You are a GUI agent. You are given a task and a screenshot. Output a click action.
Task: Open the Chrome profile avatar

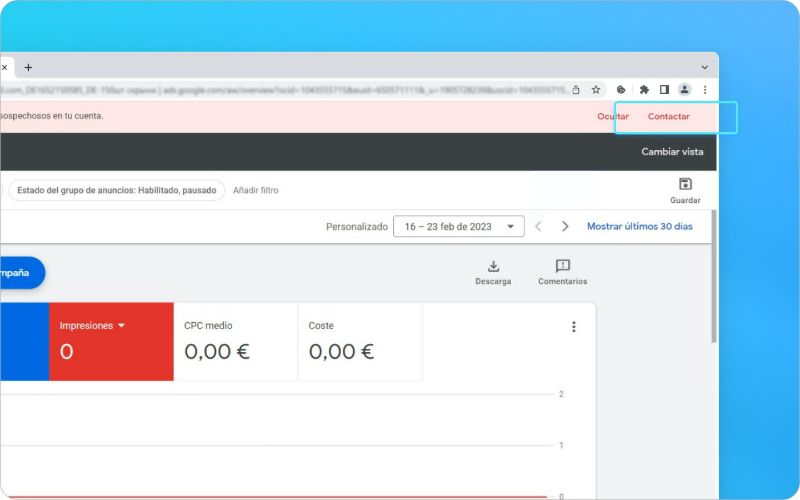click(685, 89)
